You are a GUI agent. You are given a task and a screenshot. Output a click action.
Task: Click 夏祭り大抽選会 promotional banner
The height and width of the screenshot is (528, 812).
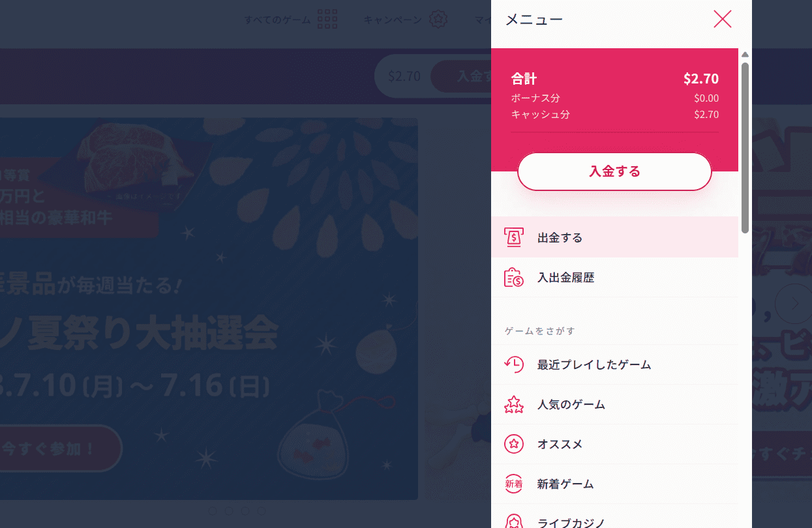coord(209,308)
